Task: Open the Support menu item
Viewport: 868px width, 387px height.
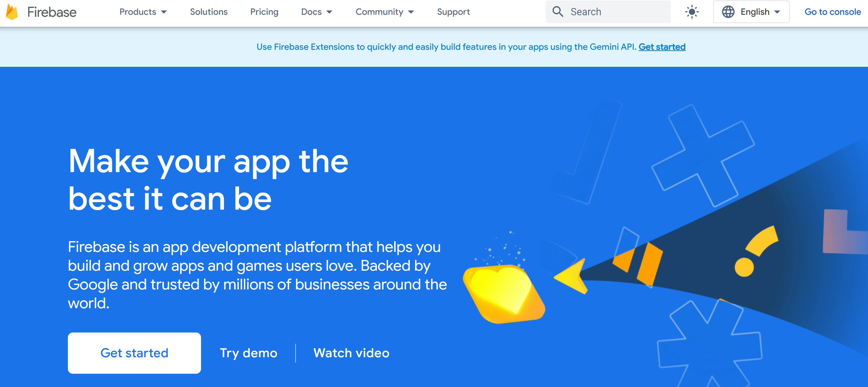Action: point(453,12)
